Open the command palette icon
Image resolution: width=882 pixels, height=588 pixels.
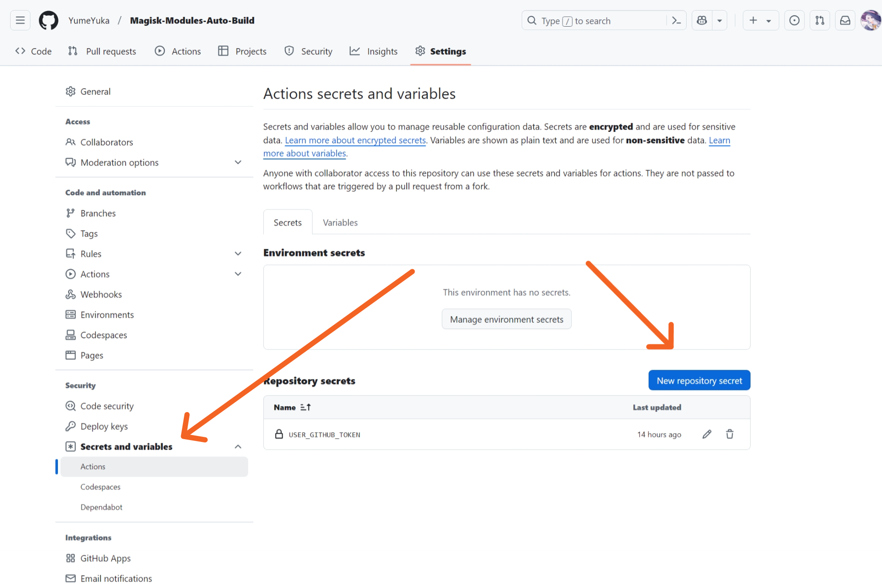676,21
